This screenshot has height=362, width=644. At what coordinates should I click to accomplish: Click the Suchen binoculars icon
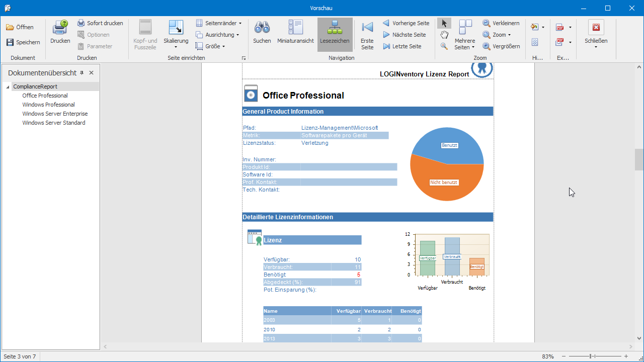[x=262, y=27]
